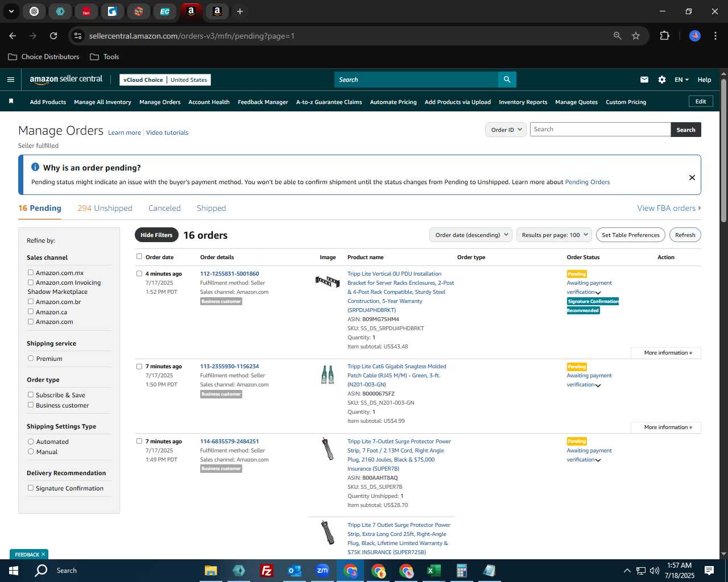Screen dimensions: 728x582
Task: Toggle the Amazon.com.mx sales channel checkbox
Action: coord(31,272)
